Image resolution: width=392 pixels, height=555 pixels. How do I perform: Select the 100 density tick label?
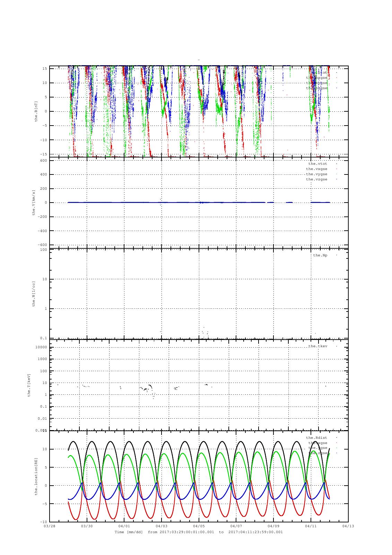click(43, 250)
